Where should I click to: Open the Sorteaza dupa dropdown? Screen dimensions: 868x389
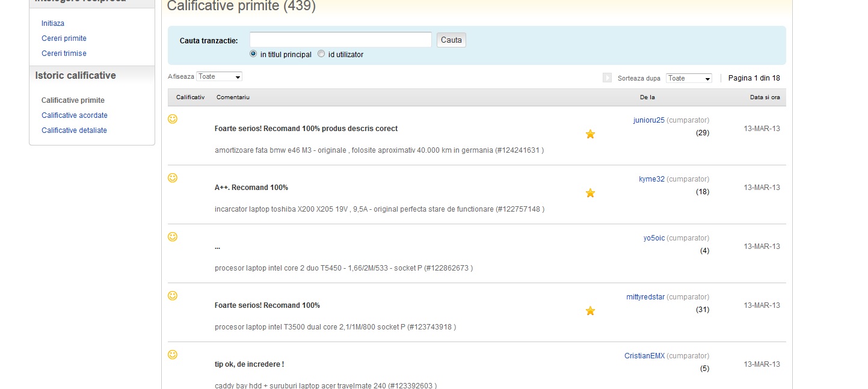pos(689,78)
